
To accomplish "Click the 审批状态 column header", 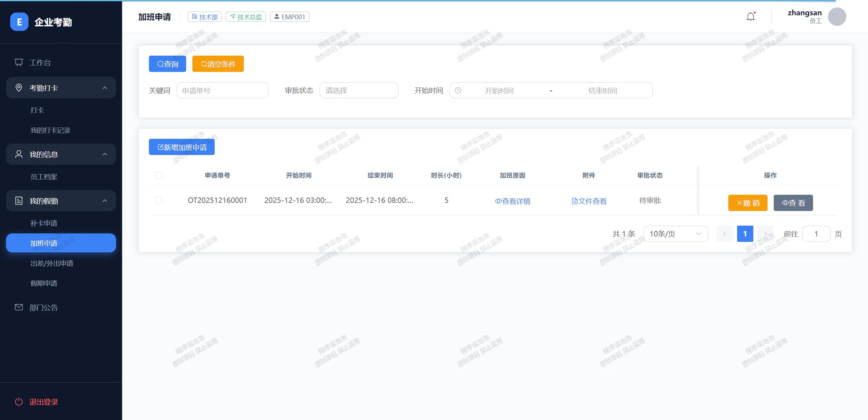I will pyautogui.click(x=650, y=175).
